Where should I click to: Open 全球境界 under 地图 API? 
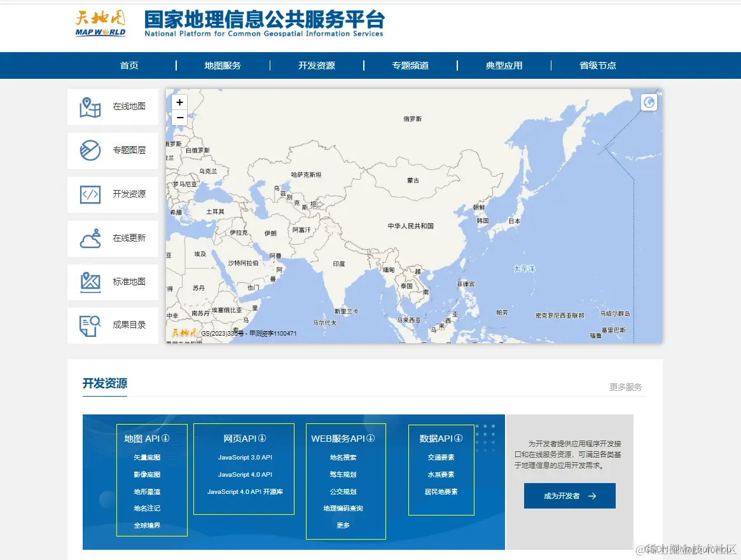(x=147, y=526)
